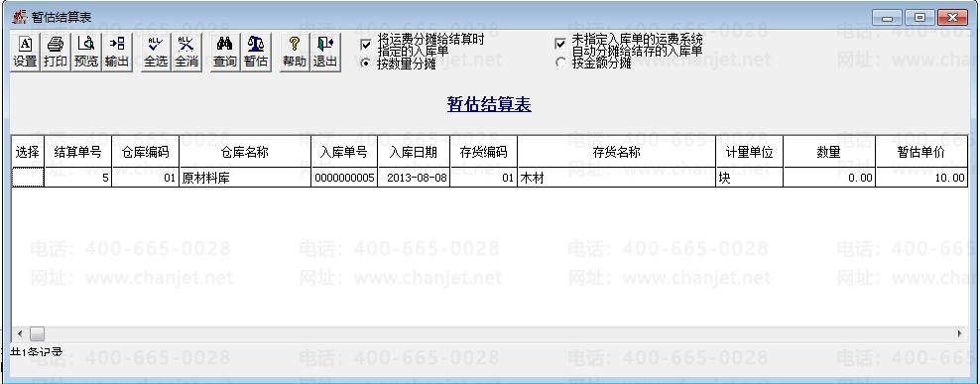Select the cell 0000000005
The image size is (980, 384).
344,178
